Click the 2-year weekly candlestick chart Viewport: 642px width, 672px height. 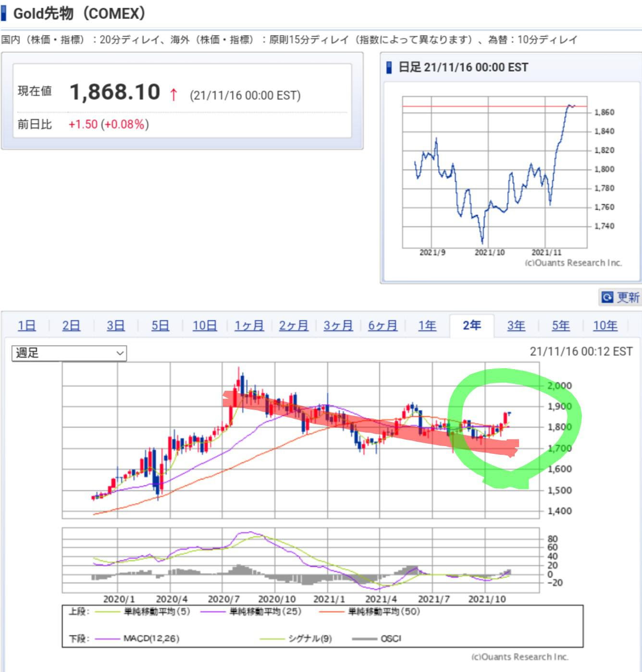[301, 440]
